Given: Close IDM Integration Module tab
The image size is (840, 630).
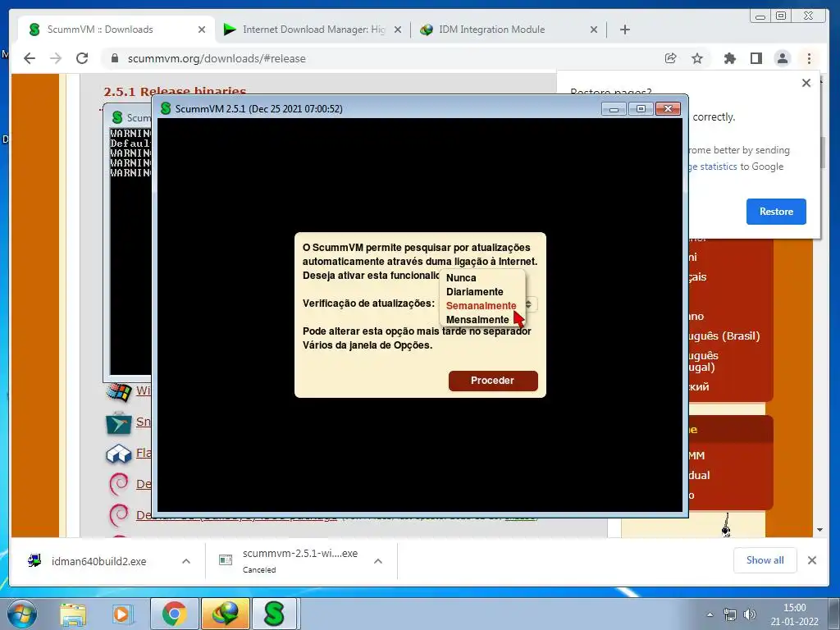Looking at the screenshot, I should (594, 30).
